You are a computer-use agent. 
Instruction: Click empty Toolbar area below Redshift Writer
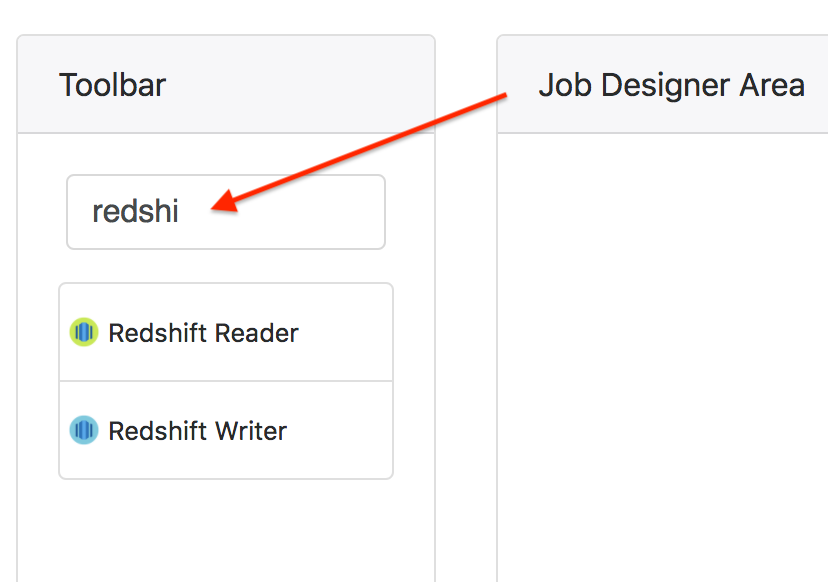[226, 528]
